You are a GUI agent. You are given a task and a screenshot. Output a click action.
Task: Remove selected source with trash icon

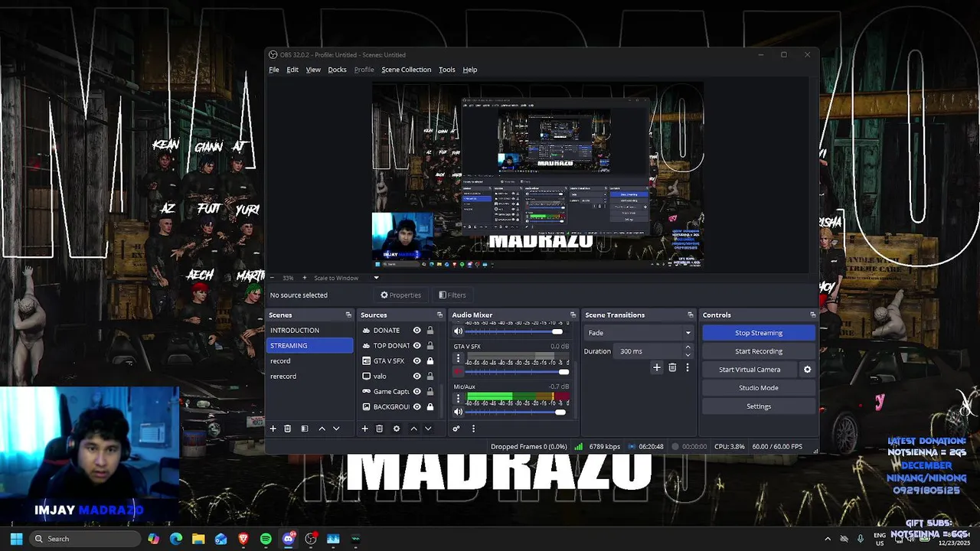(x=379, y=429)
